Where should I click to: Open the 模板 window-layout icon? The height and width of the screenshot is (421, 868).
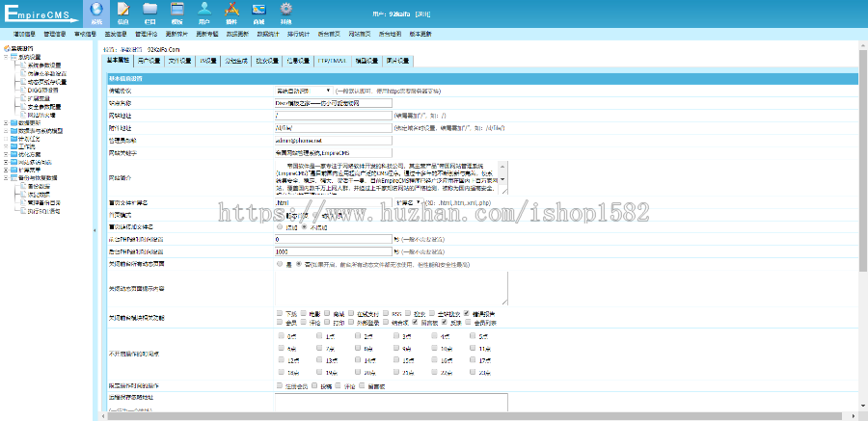pyautogui.click(x=177, y=9)
